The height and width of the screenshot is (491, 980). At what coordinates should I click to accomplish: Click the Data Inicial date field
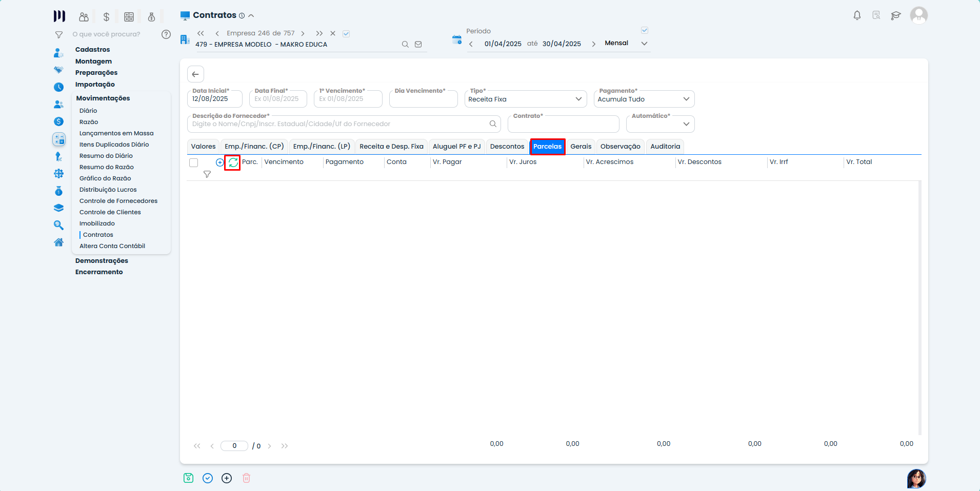pos(214,99)
